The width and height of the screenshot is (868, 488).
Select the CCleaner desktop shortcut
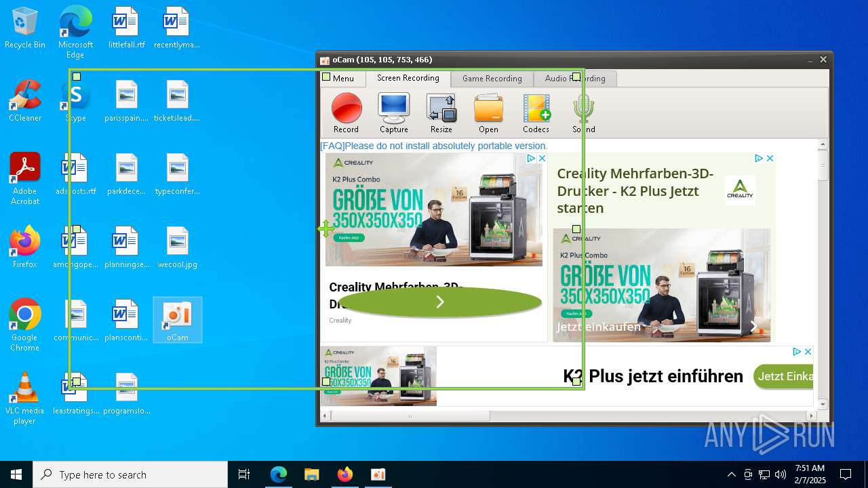[25, 101]
